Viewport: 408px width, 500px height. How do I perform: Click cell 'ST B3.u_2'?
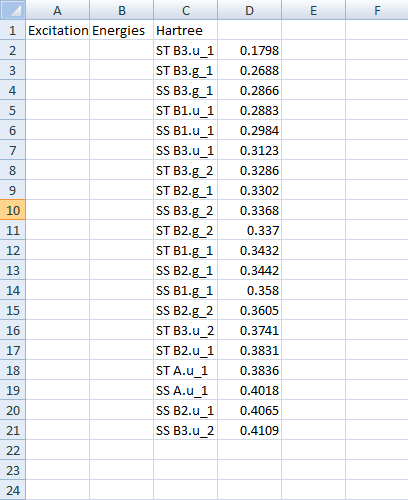[x=185, y=330]
